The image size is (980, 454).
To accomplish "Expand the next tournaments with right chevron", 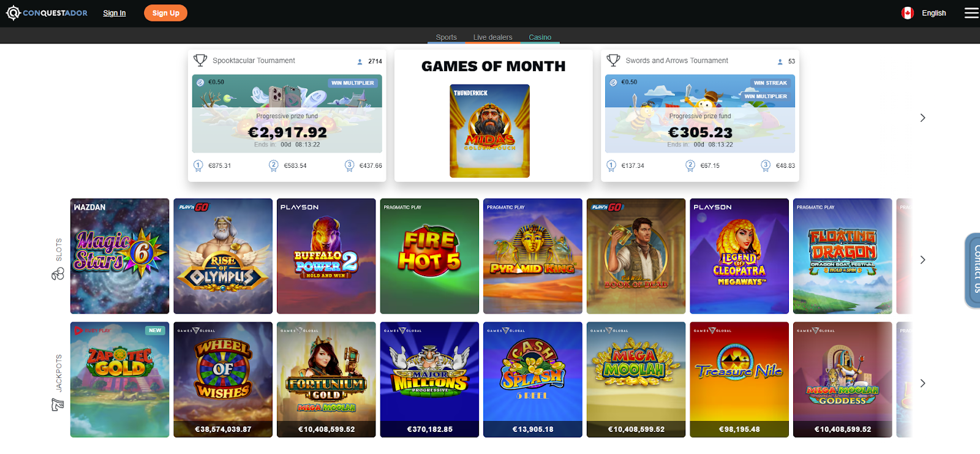I will pyautogui.click(x=922, y=118).
